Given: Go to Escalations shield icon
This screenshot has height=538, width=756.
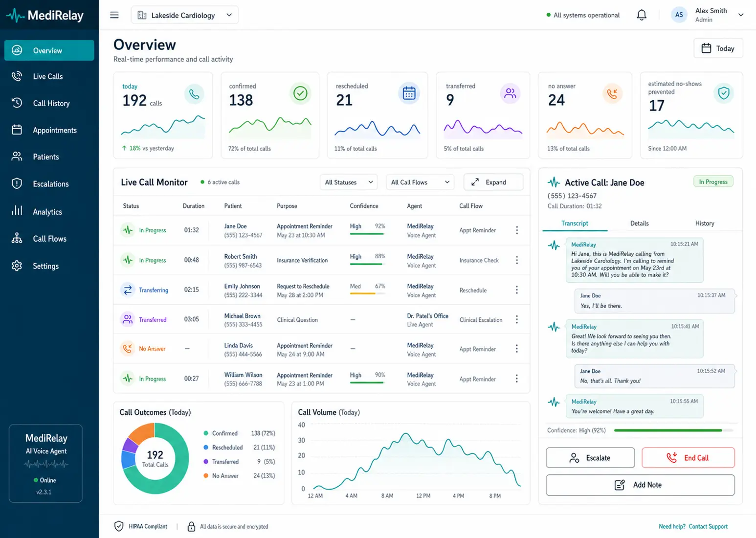Looking at the screenshot, I should (x=17, y=183).
